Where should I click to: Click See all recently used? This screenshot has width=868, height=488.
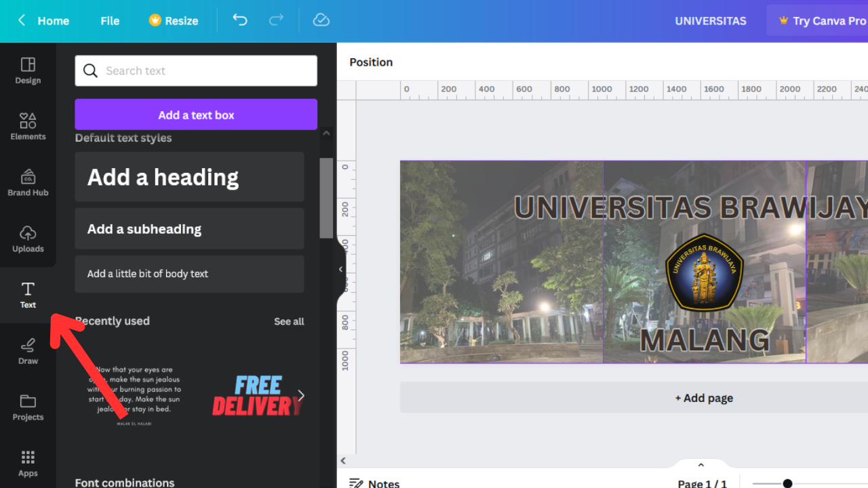pyautogui.click(x=289, y=321)
